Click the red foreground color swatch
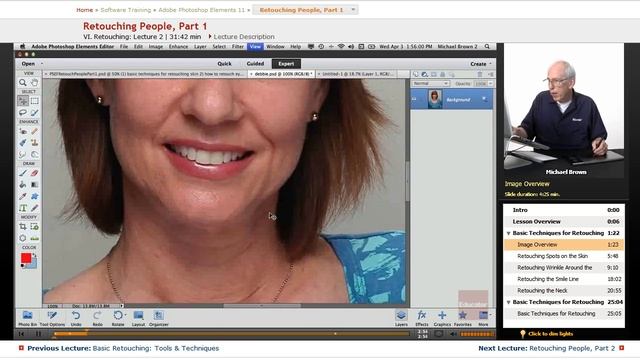Viewport: 640px width, 360px height. tap(26, 258)
